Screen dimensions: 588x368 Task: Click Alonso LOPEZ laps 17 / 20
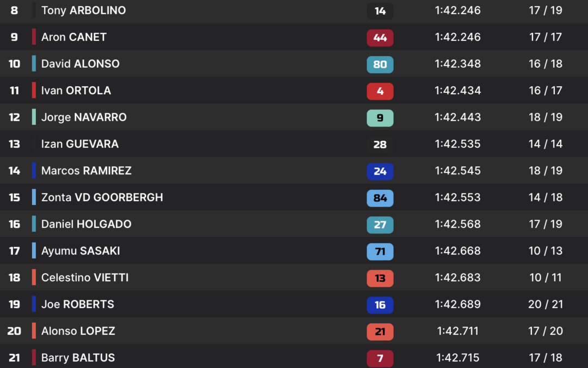coord(546,331)
